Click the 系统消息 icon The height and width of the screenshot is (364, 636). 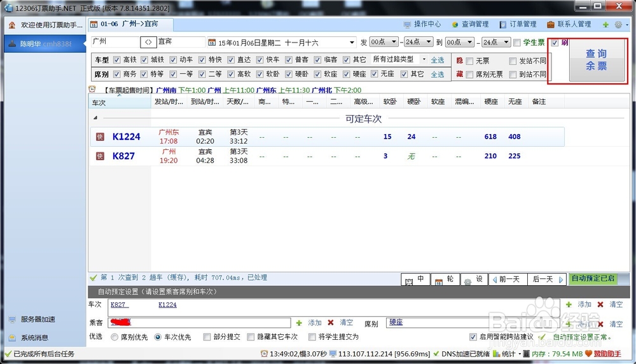pyautogui.click(x=12, y=338)
